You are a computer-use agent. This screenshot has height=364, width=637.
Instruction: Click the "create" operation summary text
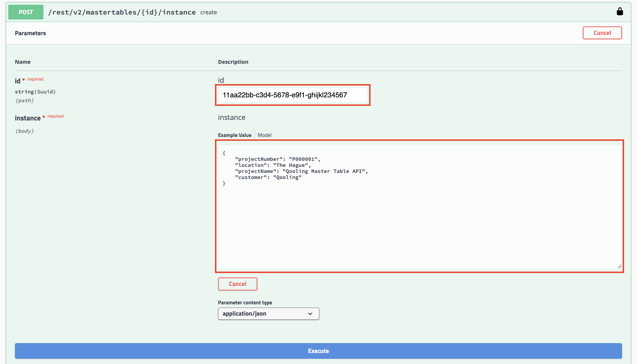click(x=208, y=12)
